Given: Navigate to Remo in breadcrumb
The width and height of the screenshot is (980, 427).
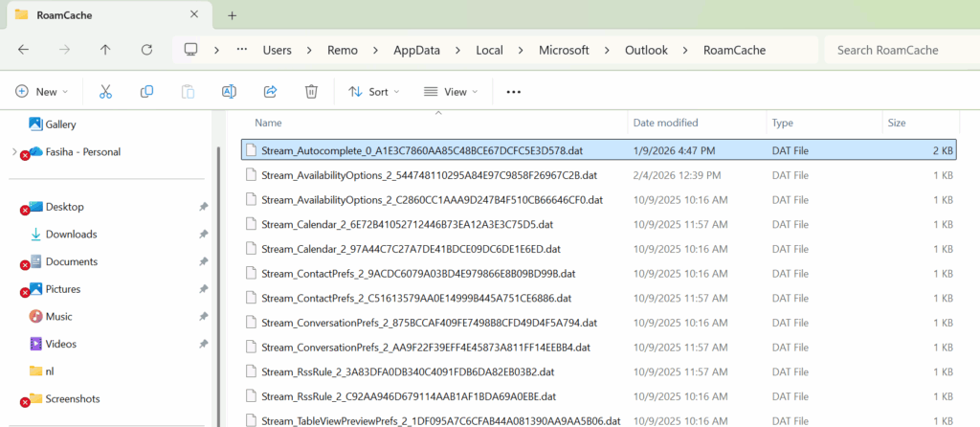Looking at the screenshot, I should [344, 51].
